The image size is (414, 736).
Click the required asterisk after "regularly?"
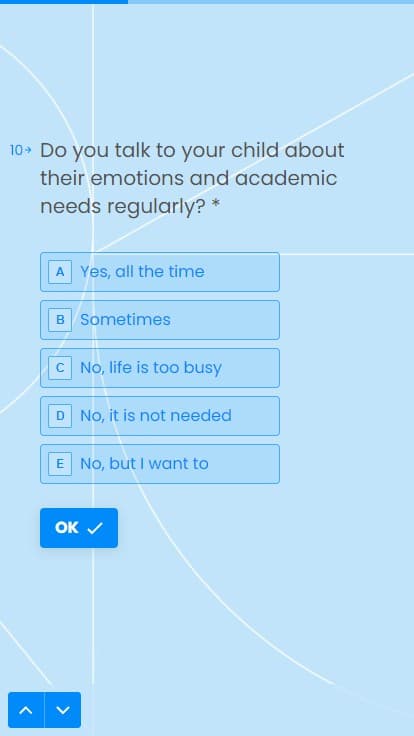215,205
